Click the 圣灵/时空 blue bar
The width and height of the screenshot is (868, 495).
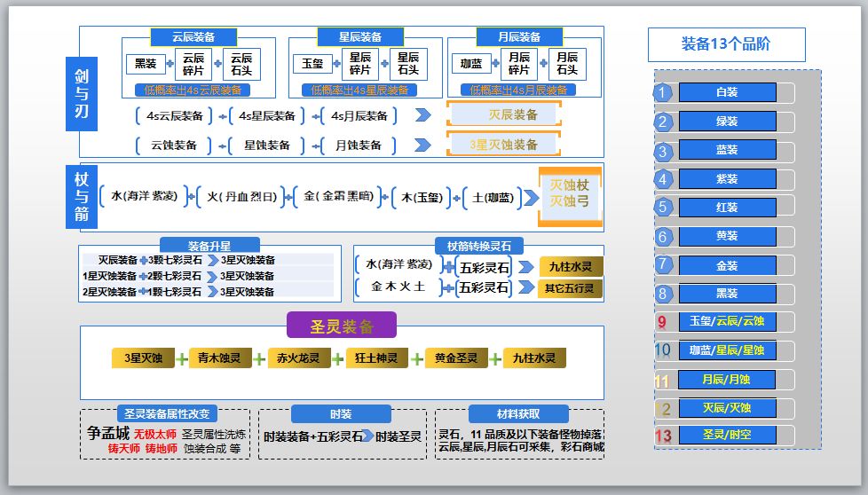tap(727, 435)
